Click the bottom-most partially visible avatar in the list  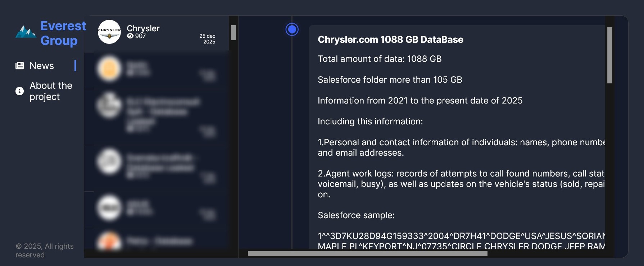point(109,240)
